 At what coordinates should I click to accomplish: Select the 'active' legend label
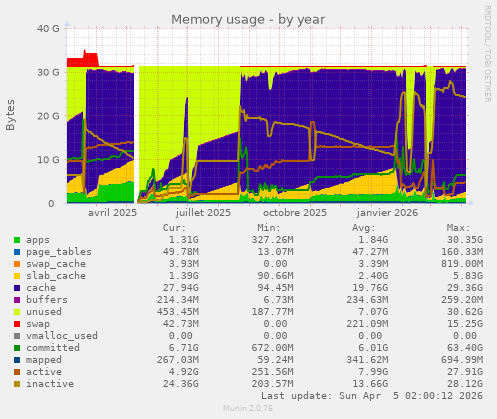(44, 372)
